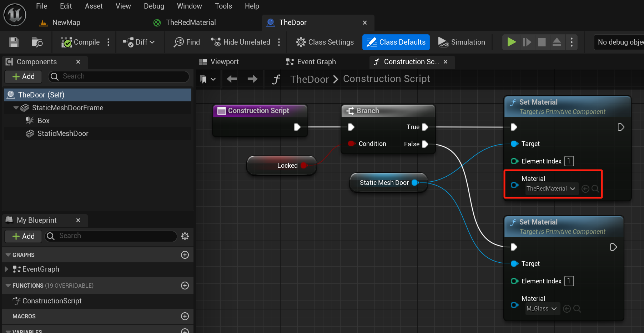Browse to M_Glass with magnifier icon
This screenshot has width=644, height=333.
click(x=577, y=309)
